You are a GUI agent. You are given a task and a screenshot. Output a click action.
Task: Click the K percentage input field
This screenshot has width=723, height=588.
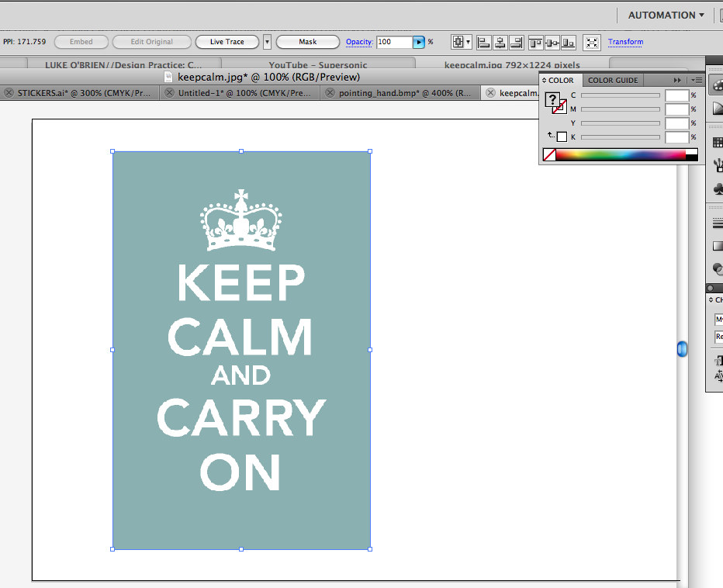tap(677, 137)
